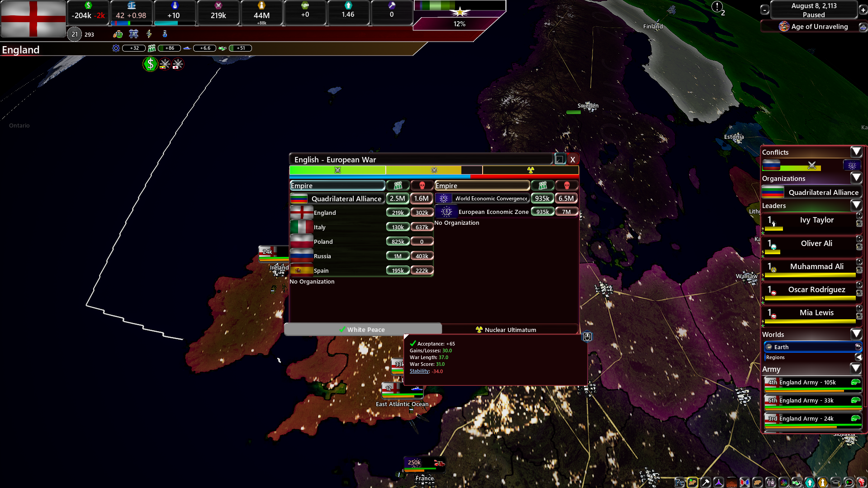Select 3rd England Army - 24k
Viewport: 868px width, 488px height.
pyautogui.click(x=813, y=420)
